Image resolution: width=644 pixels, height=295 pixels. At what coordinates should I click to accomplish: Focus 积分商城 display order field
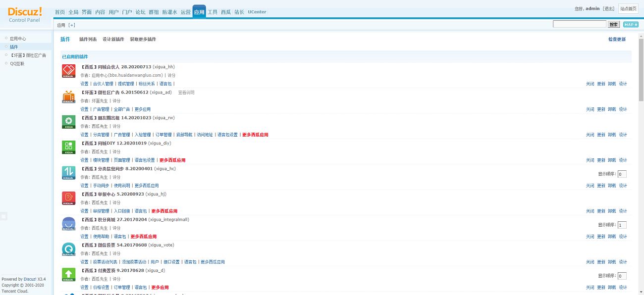point(622,225)
